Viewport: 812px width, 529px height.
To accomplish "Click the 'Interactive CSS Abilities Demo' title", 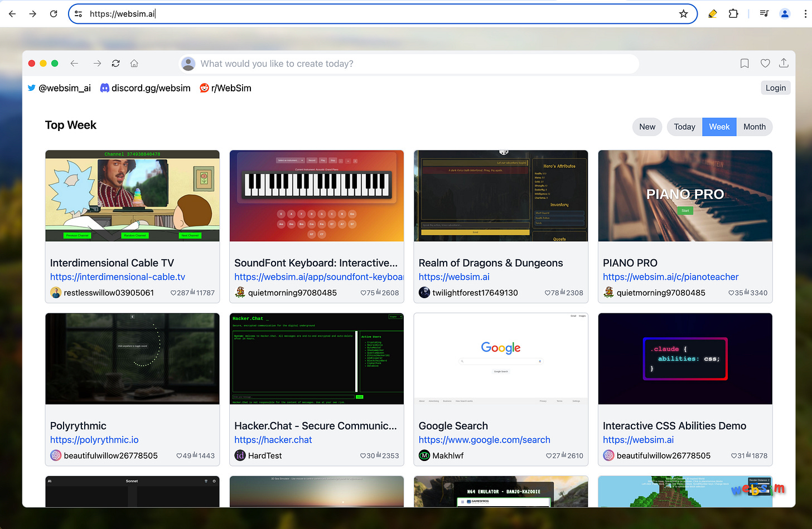I will pyautogui.click(x=674, y=426).
